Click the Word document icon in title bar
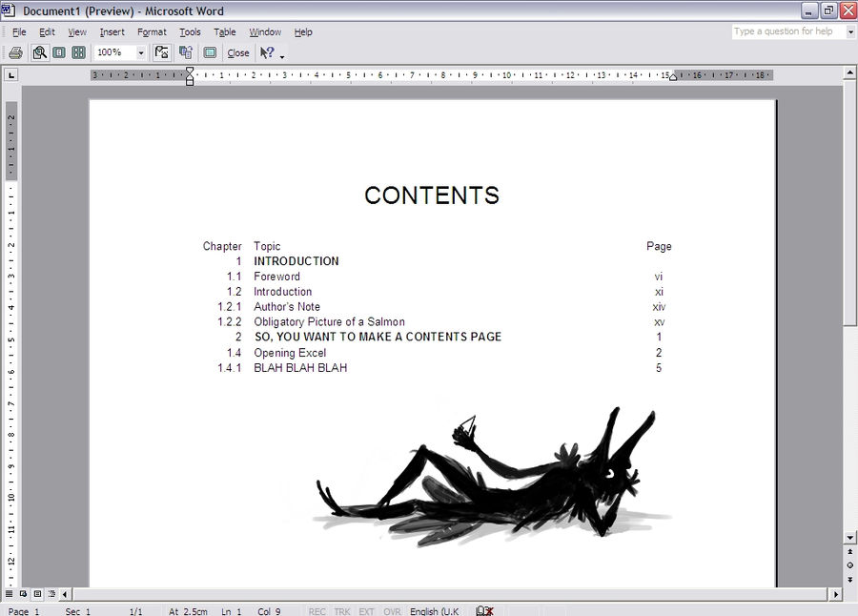The width and height of the screenshot is (858, 616). point(9,10)
